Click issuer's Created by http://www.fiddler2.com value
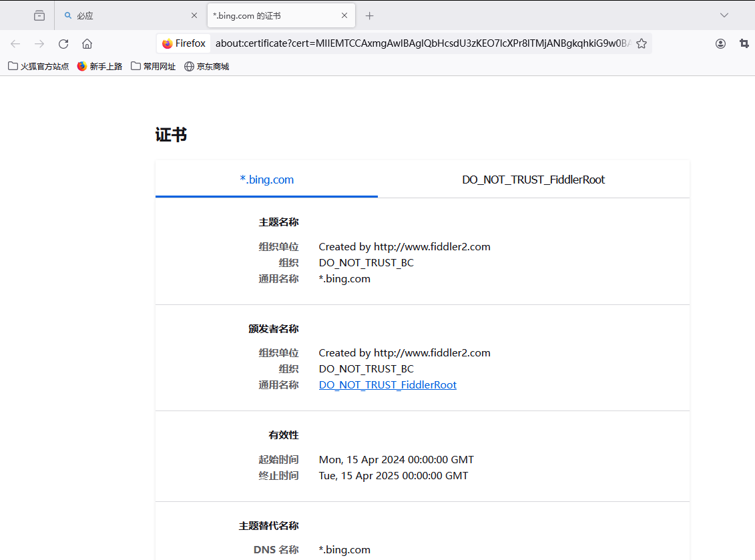Image resolution: width=755 pixels, height=560 pixels. [x=405, y=352]
